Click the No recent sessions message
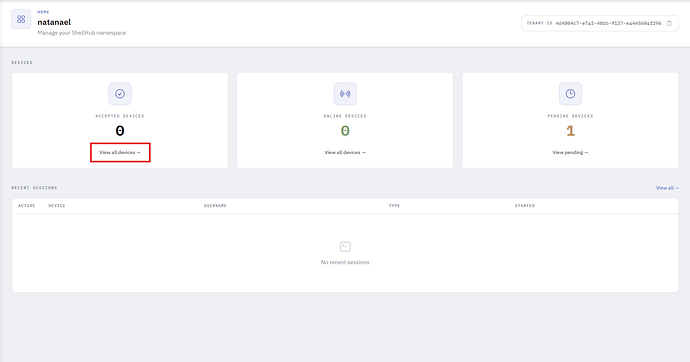Viewport: 690px width, 362px height. pos(345,262)
